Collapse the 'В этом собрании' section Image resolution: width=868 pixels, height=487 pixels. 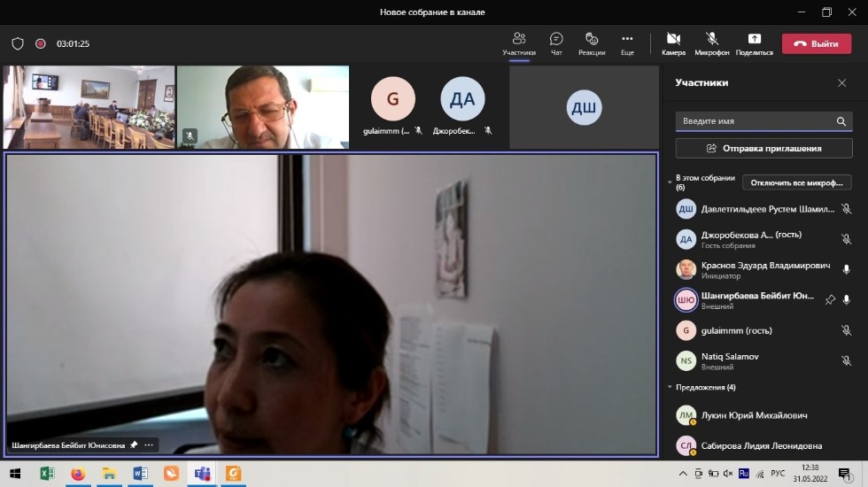point(670,182)
